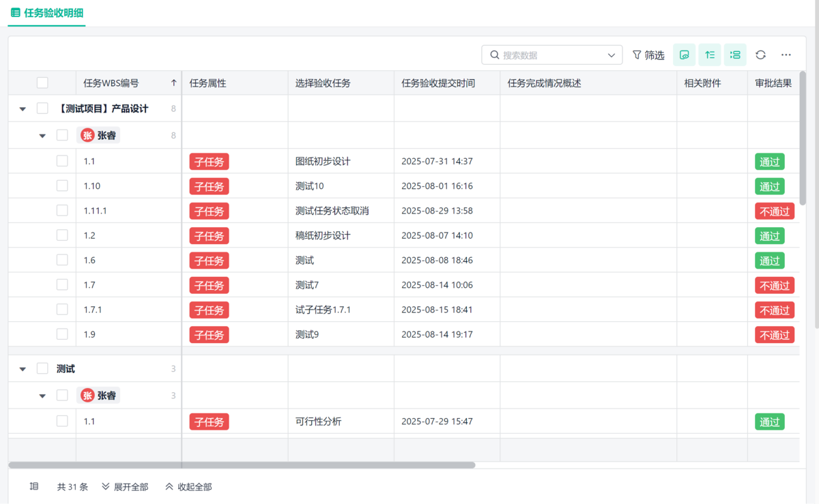Image resolution: width=819 pixels, height=504 pixels.
Task: Click the show/hide fields eye icon
Action: 684,55
